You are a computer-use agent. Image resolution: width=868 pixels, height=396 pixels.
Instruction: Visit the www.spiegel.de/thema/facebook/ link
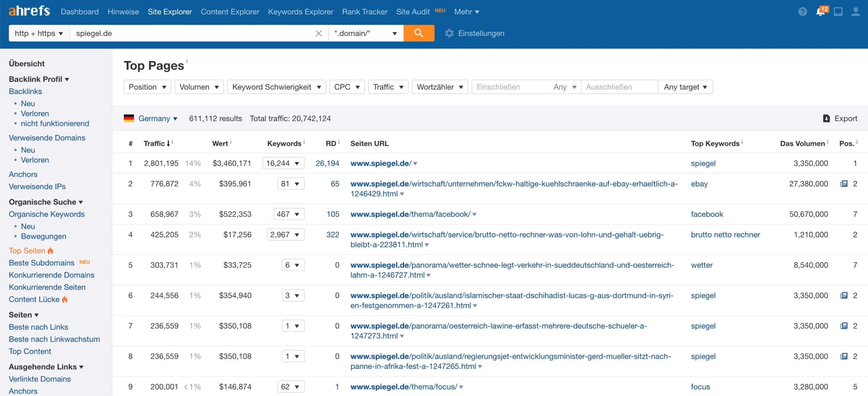(x=410, y=214)
